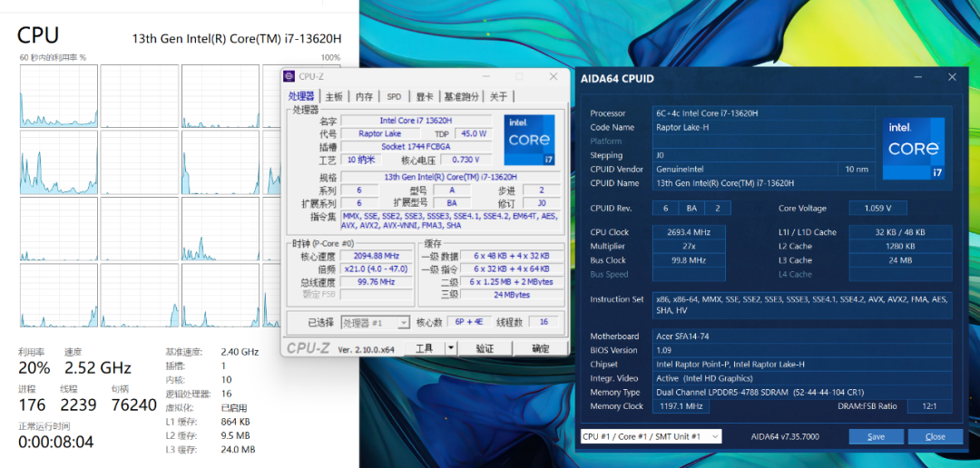The image size is (980, 468).
Task: Click the Acer SFA14-74 motherboard field
Action: [802, 336]
